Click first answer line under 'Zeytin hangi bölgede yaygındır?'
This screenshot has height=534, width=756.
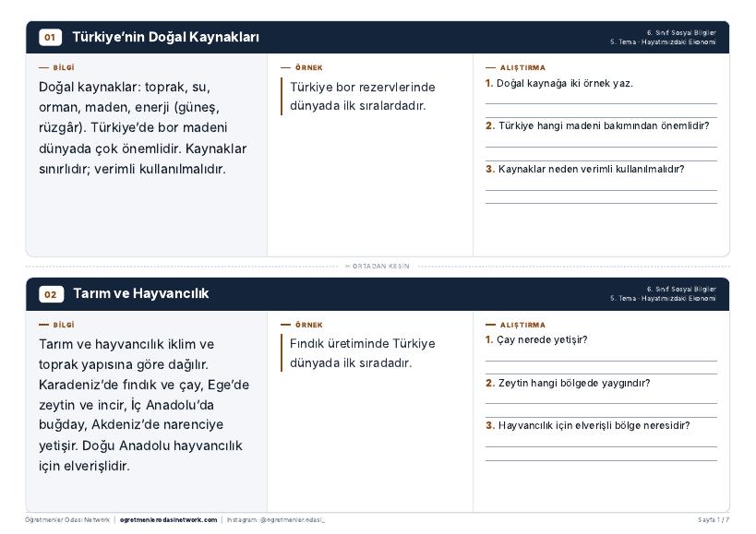tap(601, 403)
